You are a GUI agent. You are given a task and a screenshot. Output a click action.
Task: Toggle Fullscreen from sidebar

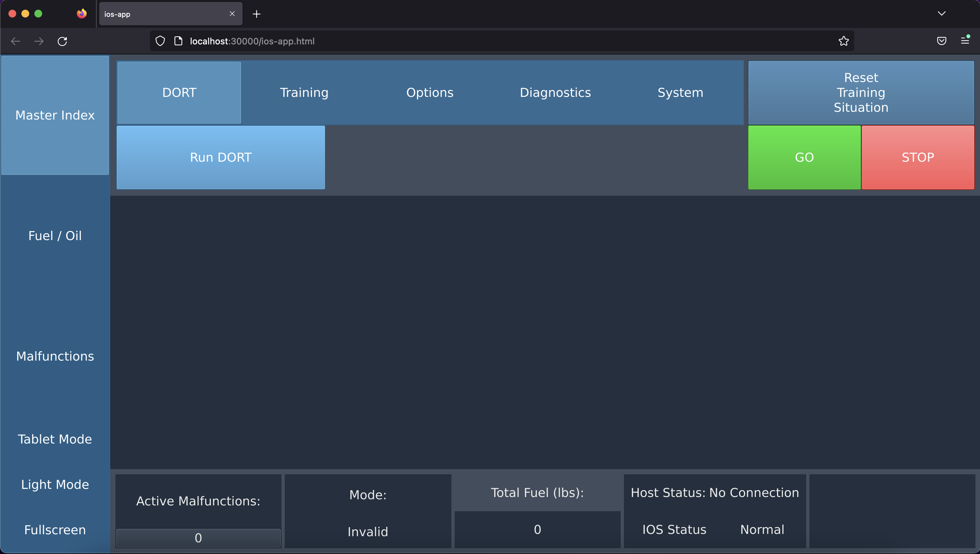[55, 530]
